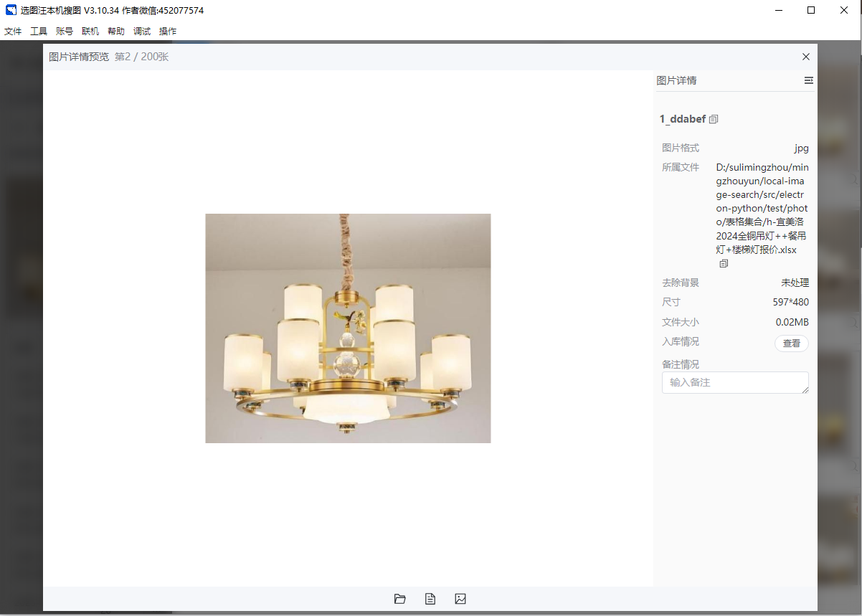Viewport: 862px width, 616px height.
Task: Click the app logo in the title bar
Action: [x=11, y=11]
